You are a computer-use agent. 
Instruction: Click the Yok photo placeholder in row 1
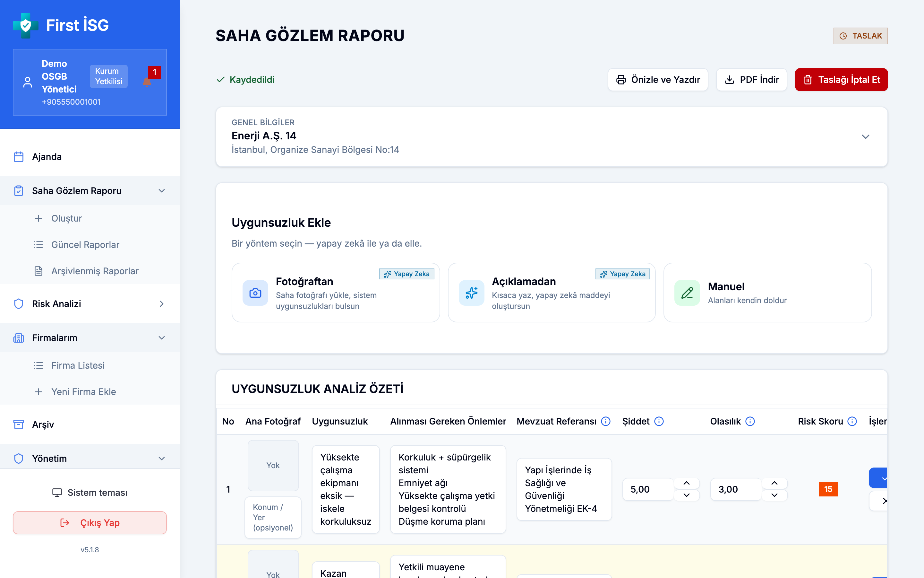(x=273, y=466)
